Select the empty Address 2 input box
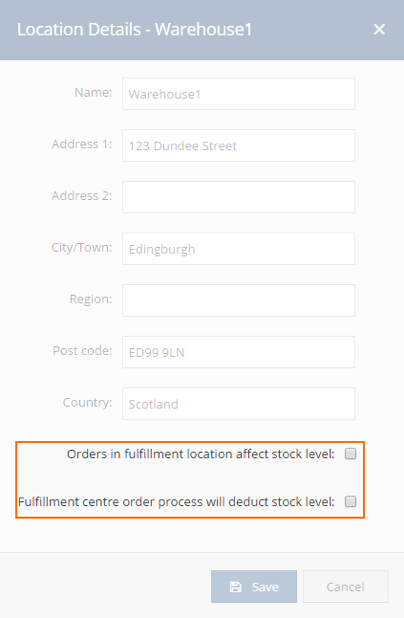This screenshot has height=618, width=404. (238, 197)
